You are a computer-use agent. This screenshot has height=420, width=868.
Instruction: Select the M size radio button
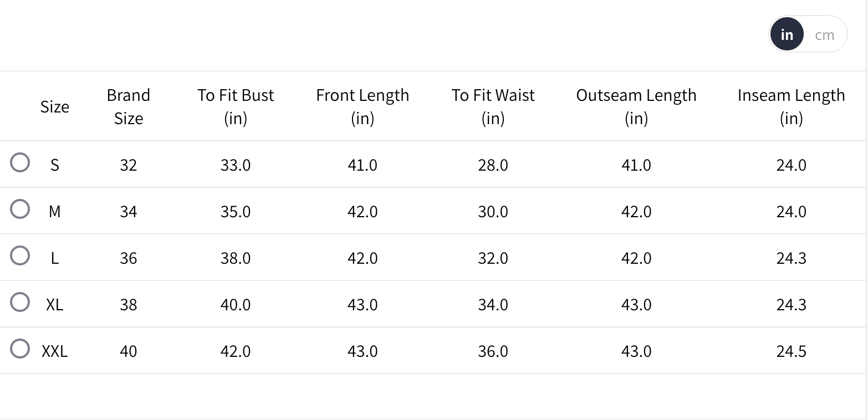coord(20,209)
